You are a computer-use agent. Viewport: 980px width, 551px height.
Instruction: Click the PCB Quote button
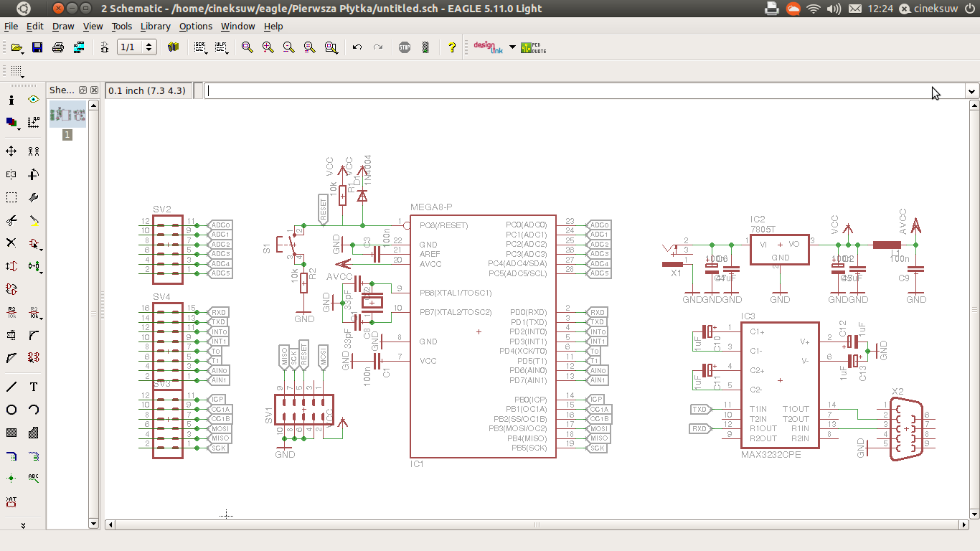click(533, 47)
